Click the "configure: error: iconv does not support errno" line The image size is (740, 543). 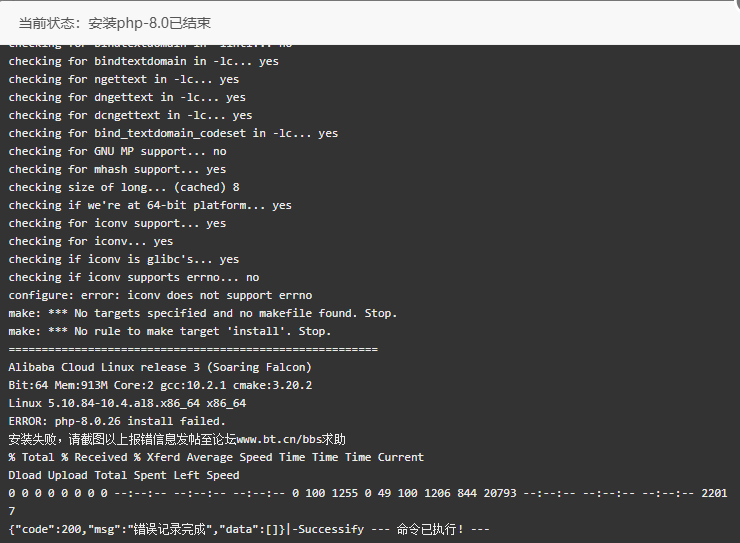(x=160, y=295)
